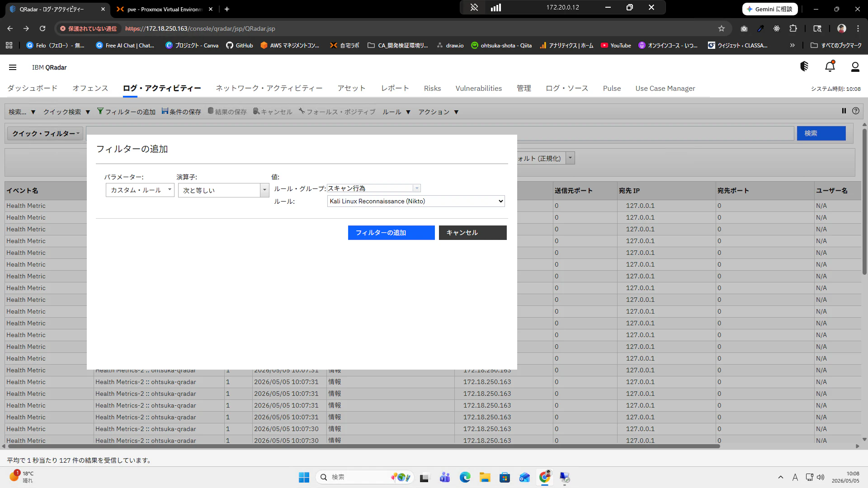Click 条件の保存 in the toolbar
The height and width of the screenshot is (488, 868).
coord(181,112)
